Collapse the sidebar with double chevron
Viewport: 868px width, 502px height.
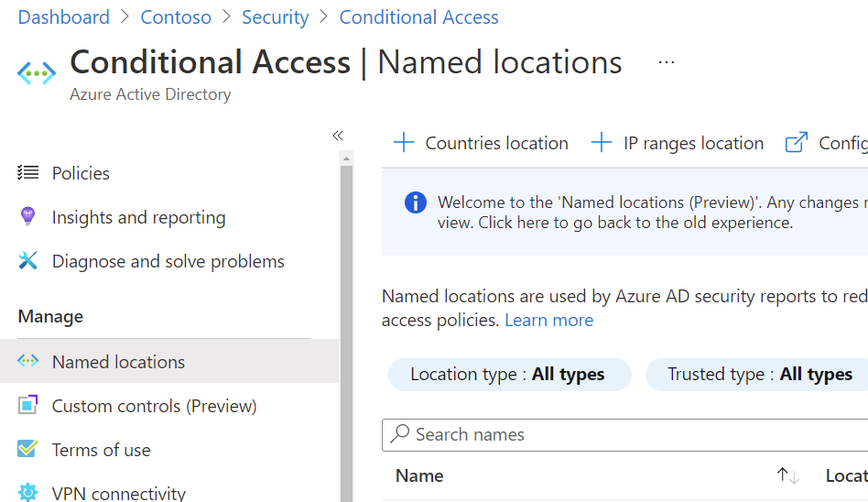(338, 136)
